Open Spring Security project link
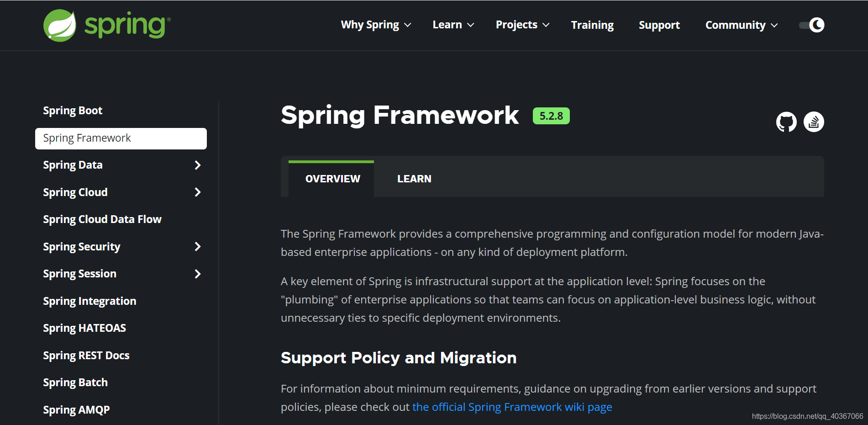 tap(82, 247)
